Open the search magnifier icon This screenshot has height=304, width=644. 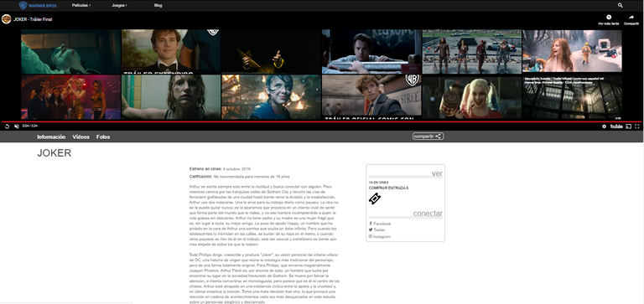(621, 5)
